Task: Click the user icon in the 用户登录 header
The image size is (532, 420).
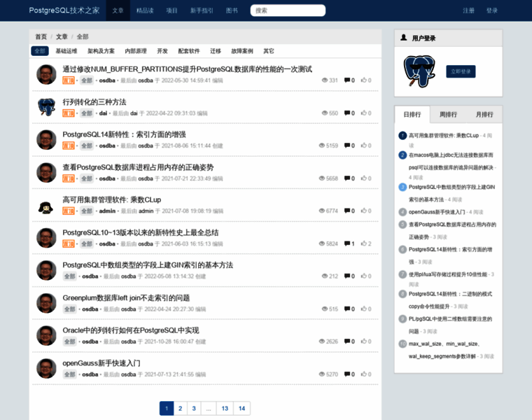Action: point(403,38)
